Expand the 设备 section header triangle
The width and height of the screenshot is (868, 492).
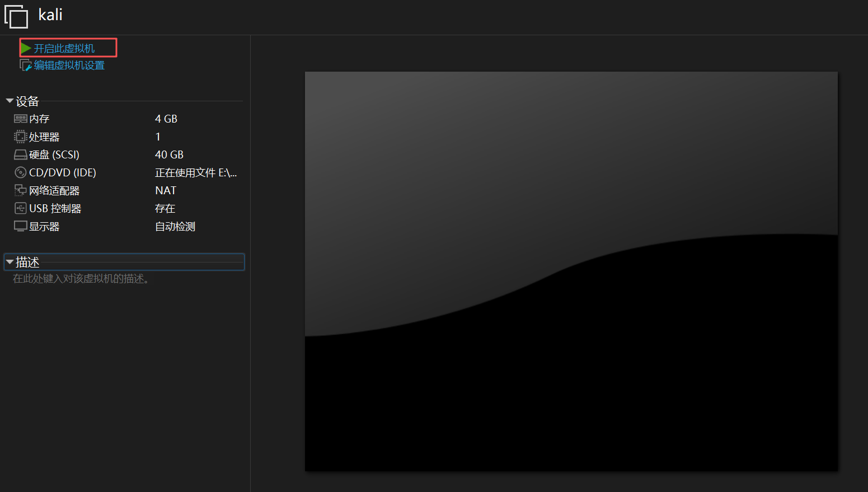9,100
